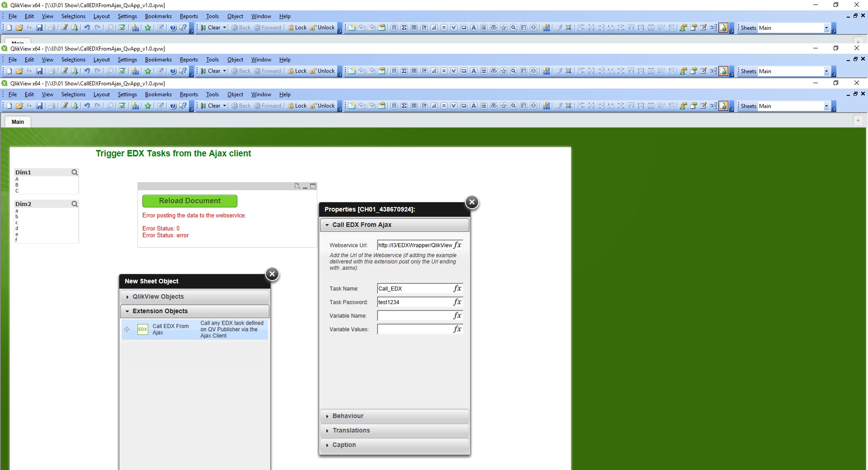This screenshot has width=868, height=470.
Task: Open Sheets dropdown in front window toolbar
Action: click(x=826, y=106)
